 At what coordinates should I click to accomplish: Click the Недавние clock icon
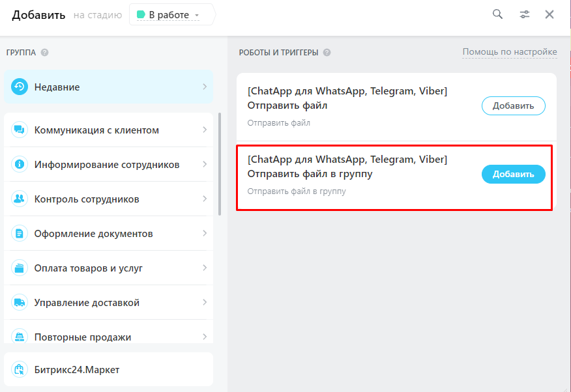(x=20, y=87)
